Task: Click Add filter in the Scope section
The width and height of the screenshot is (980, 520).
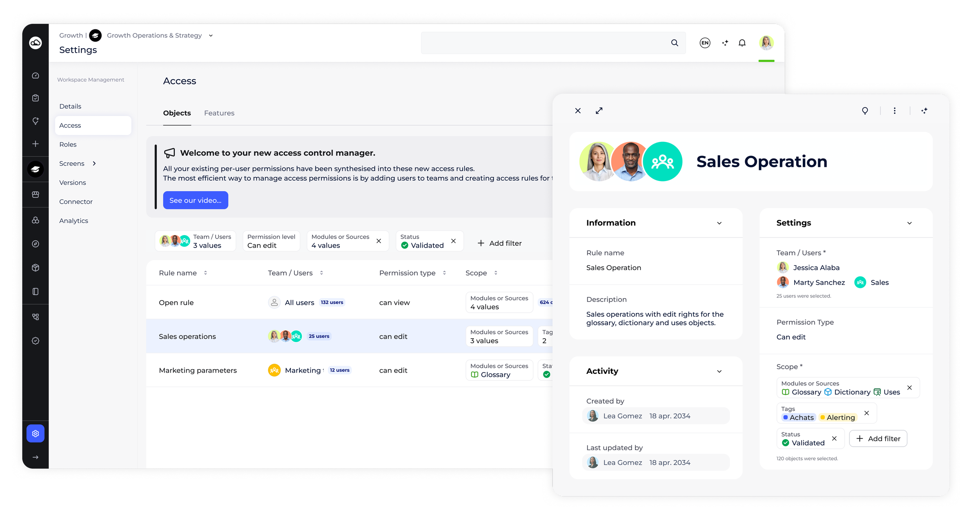Action: 878,438
